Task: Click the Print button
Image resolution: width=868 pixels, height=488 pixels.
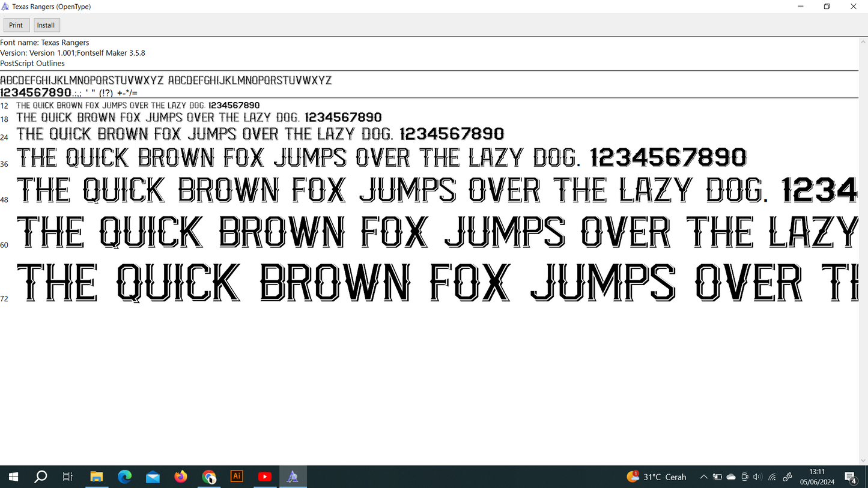Action: (x=16, y=25)
